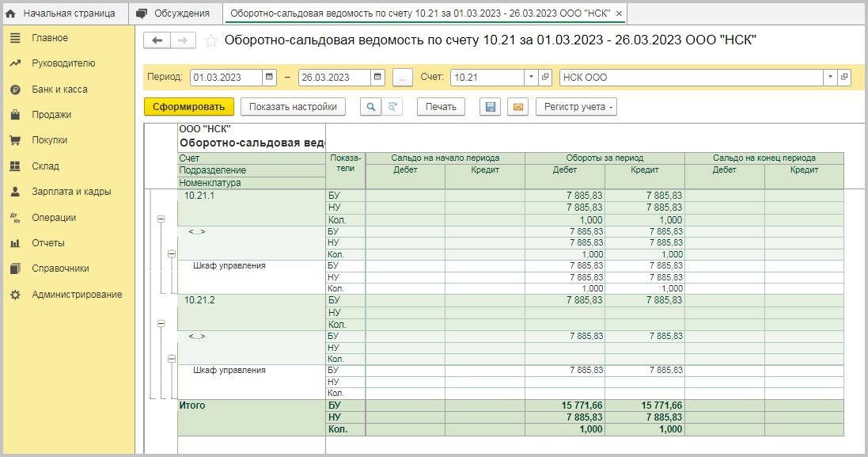Select the 10.21.2 account row label
The height and width of the screenshot is (457, 868).
pos(199,299)
